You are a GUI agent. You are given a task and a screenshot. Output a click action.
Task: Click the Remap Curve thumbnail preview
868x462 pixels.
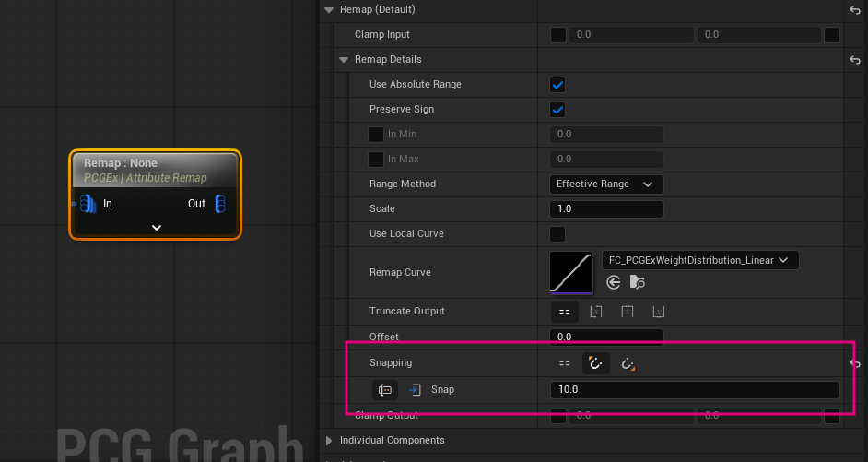(571, 273)
